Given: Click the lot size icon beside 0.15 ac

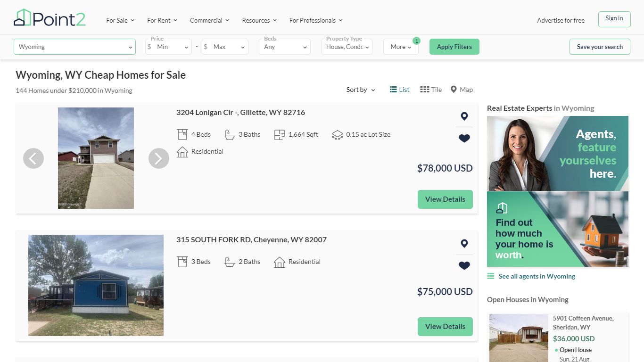Looking at the screenshot, I should coord(337,135).
